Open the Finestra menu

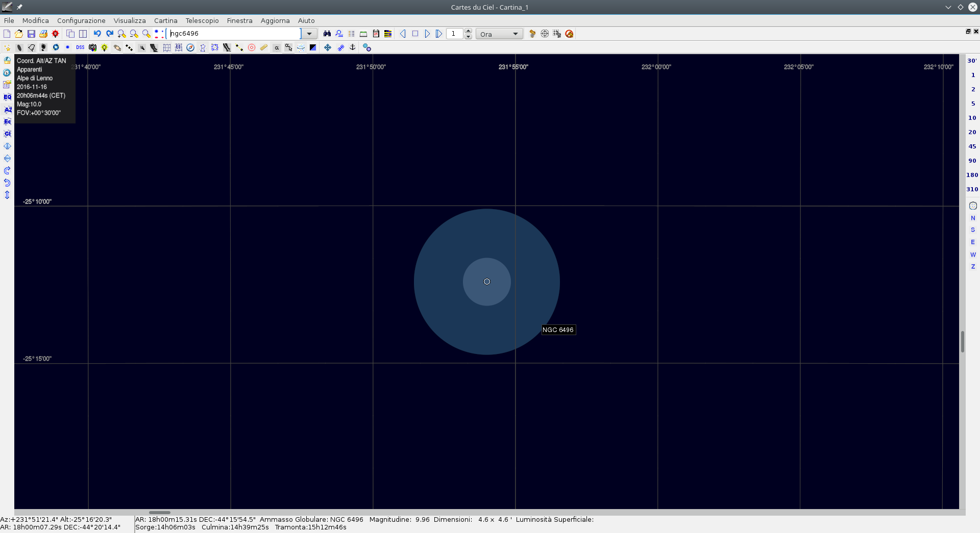click(240, 20)
